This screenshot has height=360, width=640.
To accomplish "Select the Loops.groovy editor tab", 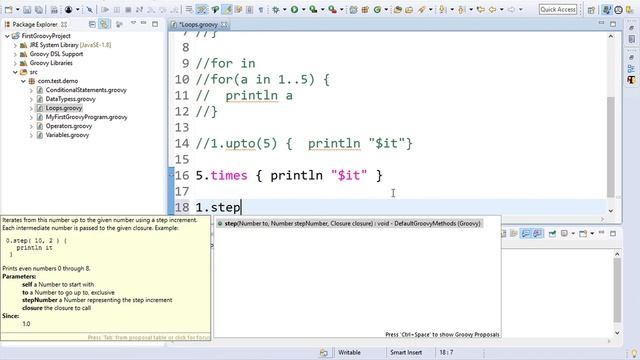I will 198,25.
